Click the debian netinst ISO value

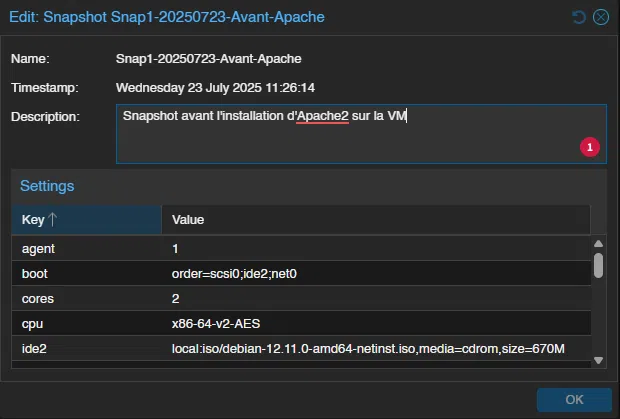[x=368, y=348]
